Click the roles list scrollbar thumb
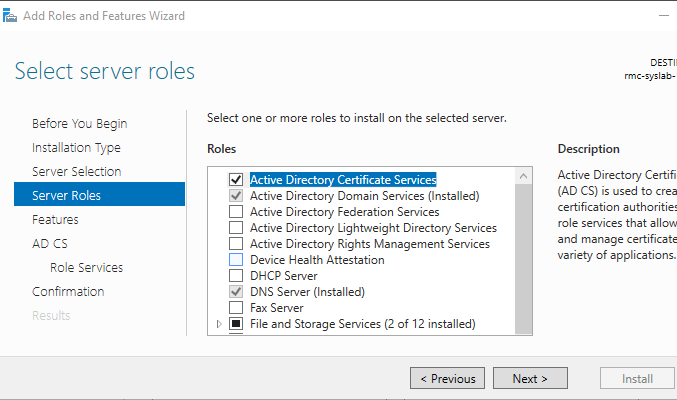Viewport: 677px width, 400px height. click(x=523, y=259)
